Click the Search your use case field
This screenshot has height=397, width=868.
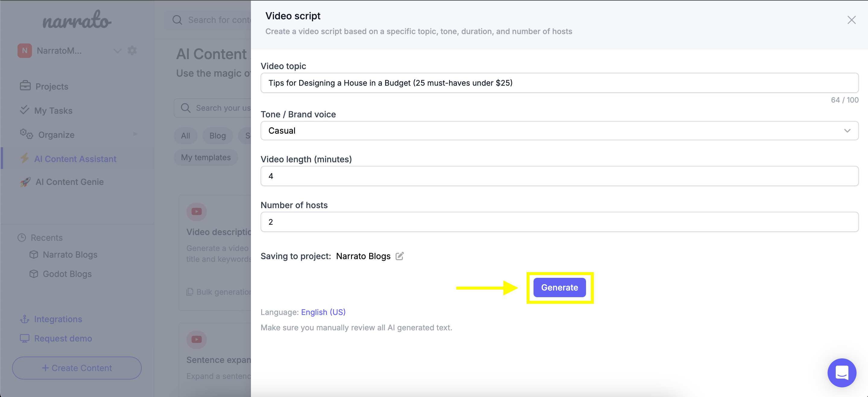(213, 108)
